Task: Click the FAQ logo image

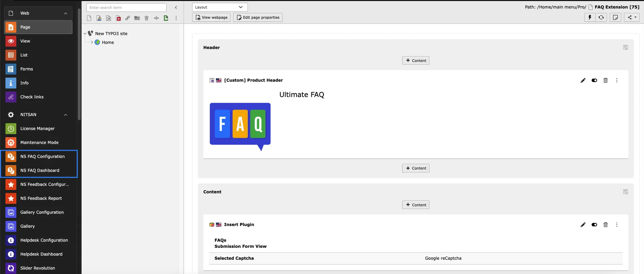Action: point(240,127)
